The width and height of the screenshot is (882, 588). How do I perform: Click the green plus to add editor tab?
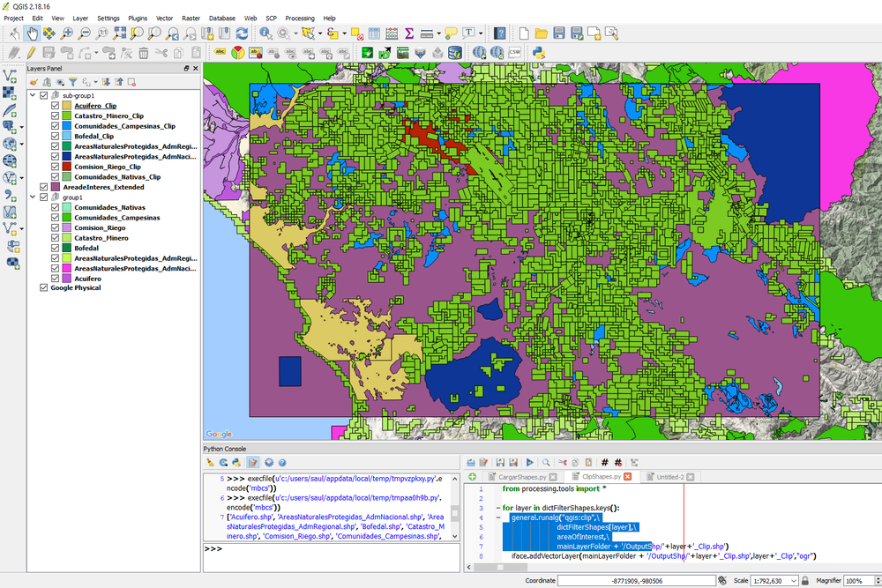point(471,475)
